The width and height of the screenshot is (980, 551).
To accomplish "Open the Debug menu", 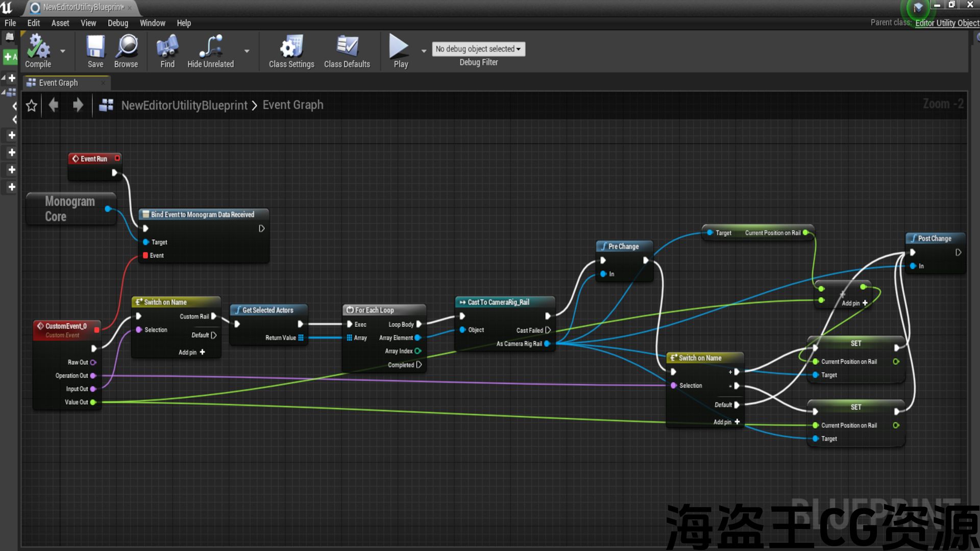I will coord(117,23).
